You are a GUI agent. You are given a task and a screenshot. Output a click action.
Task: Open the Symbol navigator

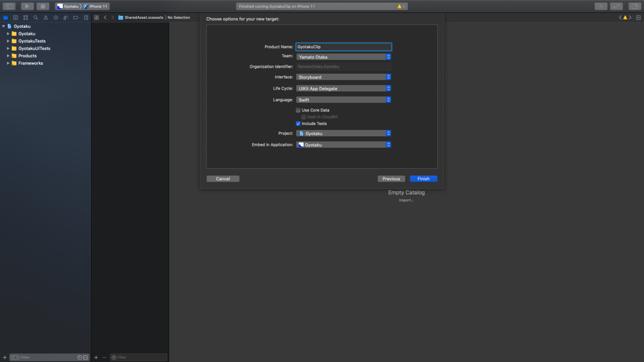tap(25, 18)
